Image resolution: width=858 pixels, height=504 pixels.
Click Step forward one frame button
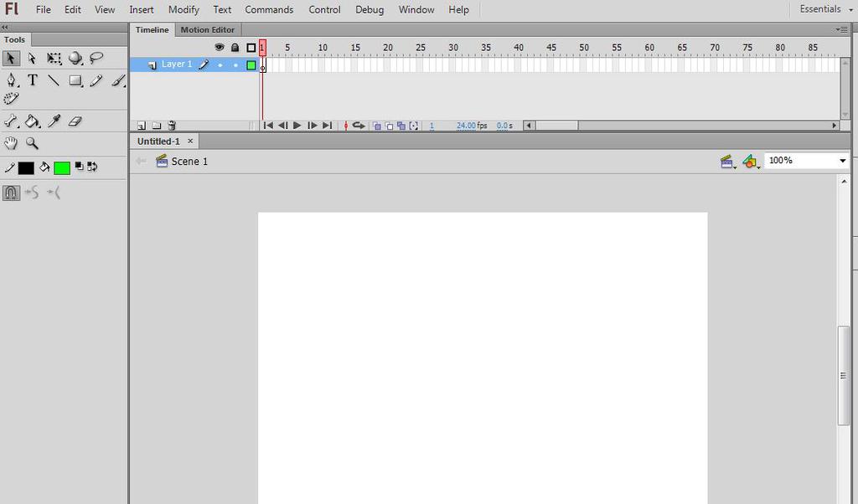313,126
